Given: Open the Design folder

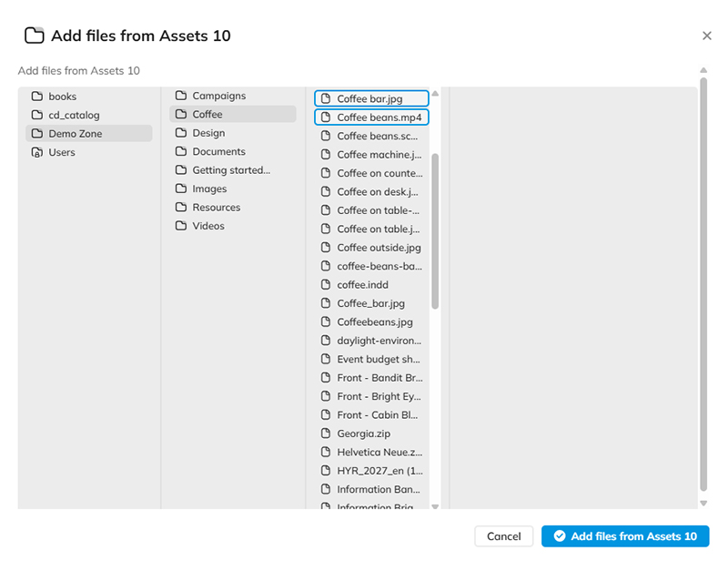Looking at the screenshot, I should tap(207, 132).
